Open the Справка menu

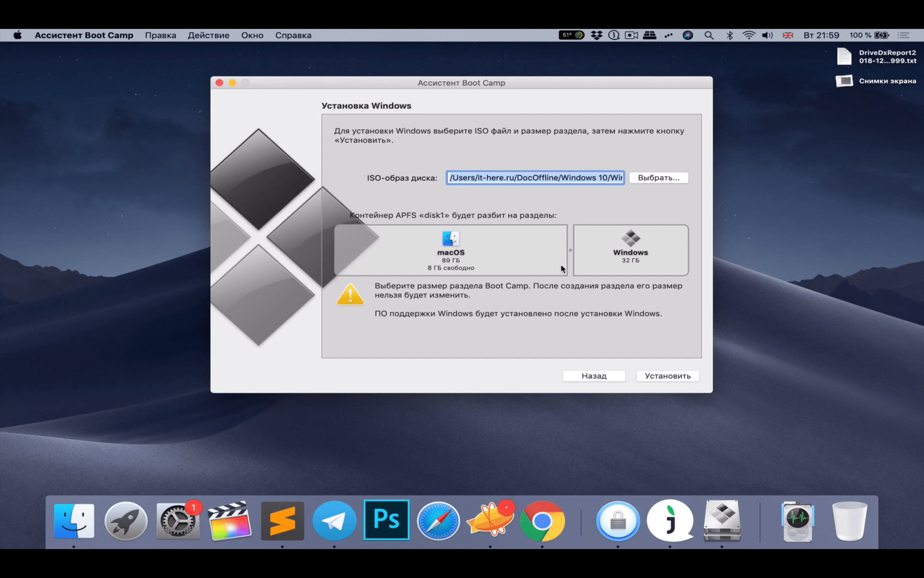click(x=293, y=35)
